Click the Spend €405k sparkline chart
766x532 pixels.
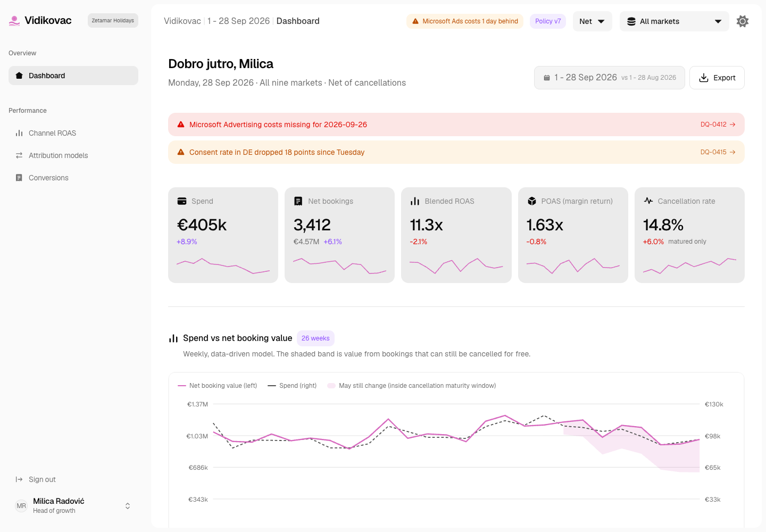[223, 265]
